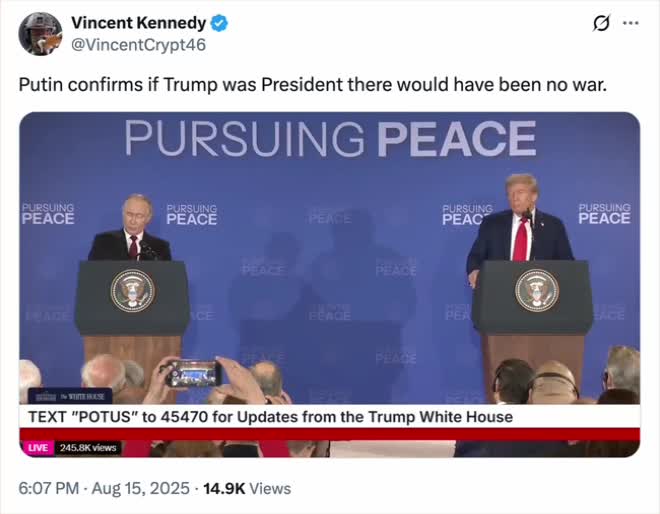Image resolution: width=660 pixels, height=514 pixels.
Task: Click the presidential seal on right podium
Action: pyautogui.click(x=537, y=290)
